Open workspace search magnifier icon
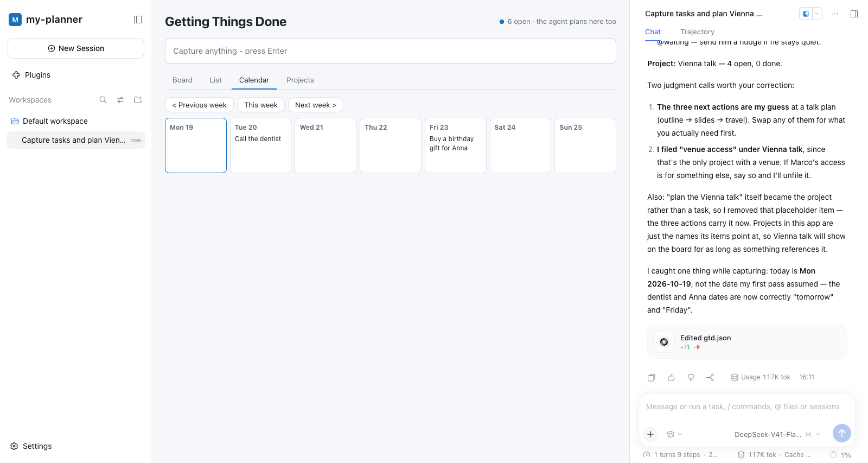The width and height of the screenshot is (868, 463). (103, 100)
